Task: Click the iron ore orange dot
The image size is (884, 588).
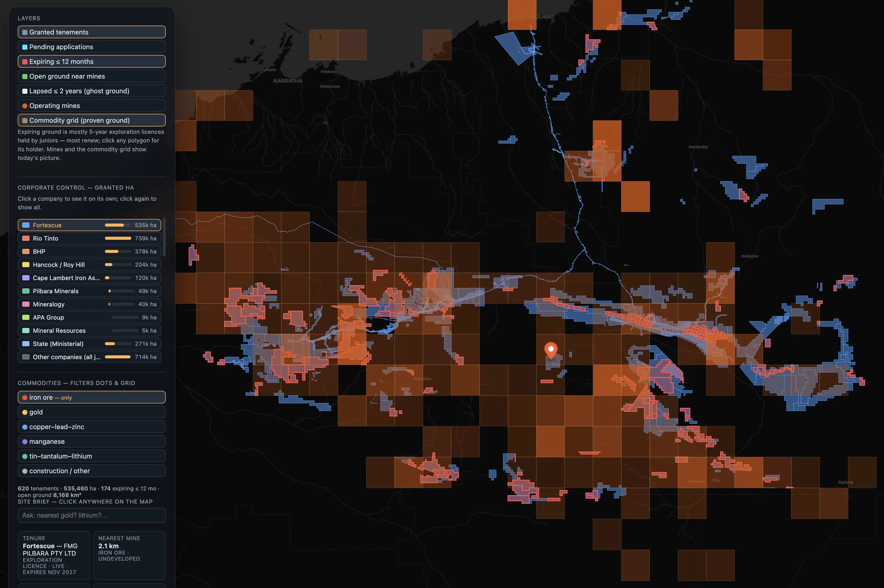Action: tap(25, 397)
